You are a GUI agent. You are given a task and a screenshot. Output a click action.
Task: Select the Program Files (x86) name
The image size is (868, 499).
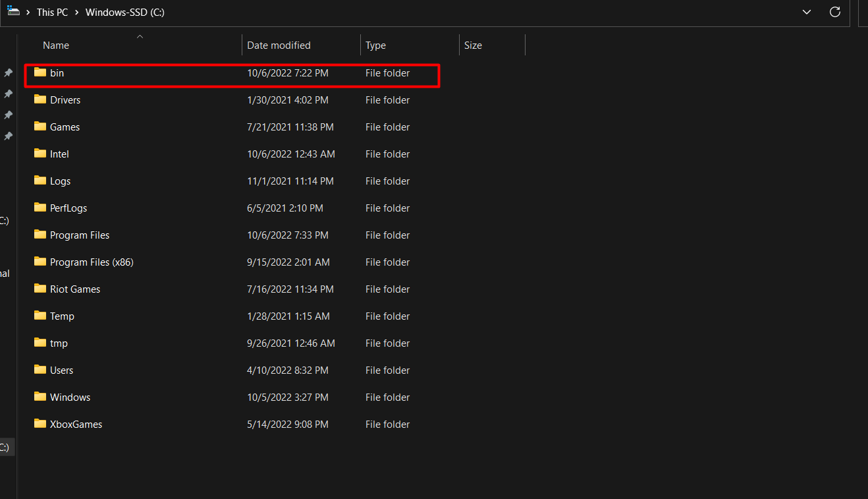click(92, 262)
